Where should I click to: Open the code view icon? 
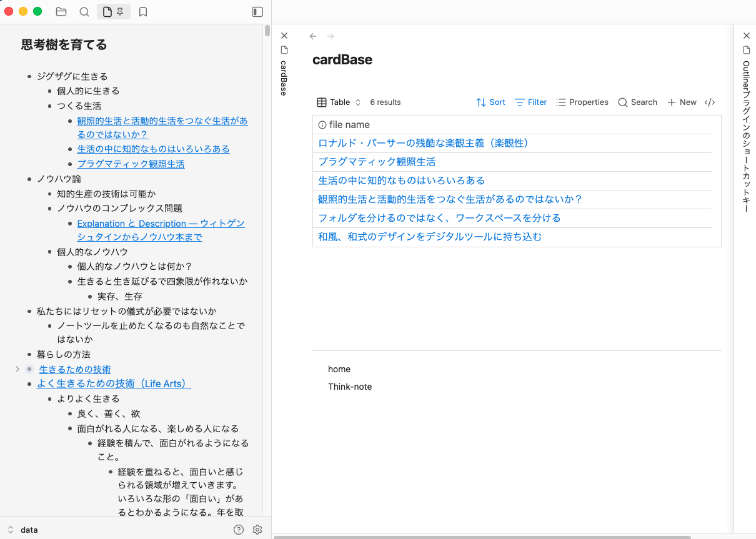click(x=710, y=102)
